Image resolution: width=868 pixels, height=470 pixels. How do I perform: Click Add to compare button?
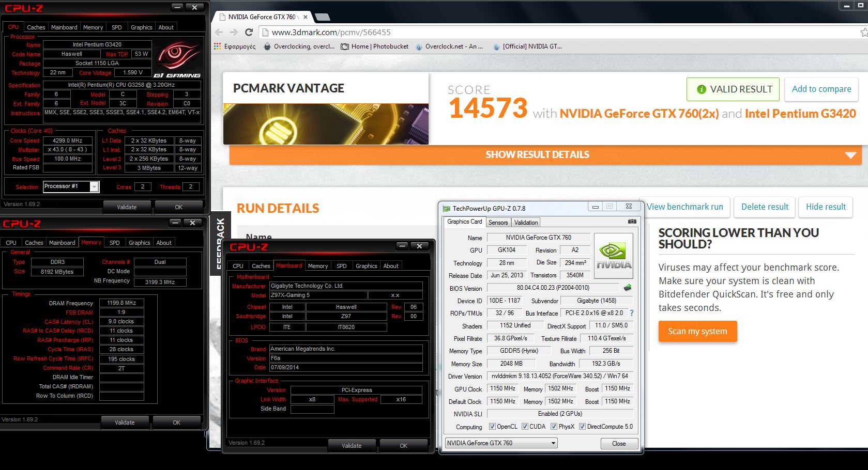[x=821, y=89]
